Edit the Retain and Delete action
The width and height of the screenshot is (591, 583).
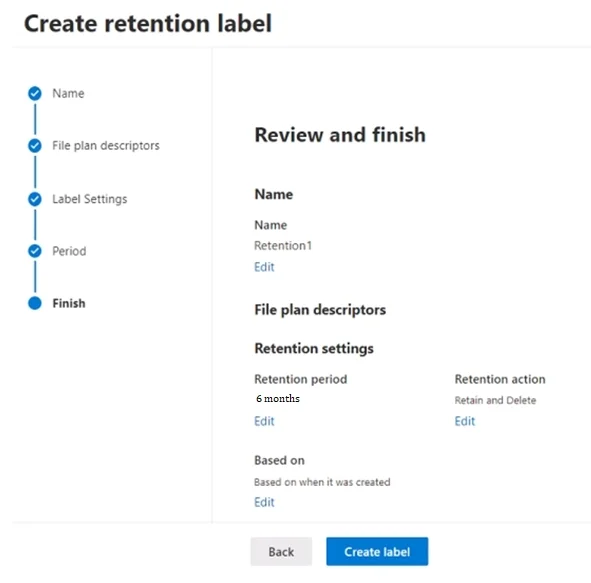(x=465, y=421)
